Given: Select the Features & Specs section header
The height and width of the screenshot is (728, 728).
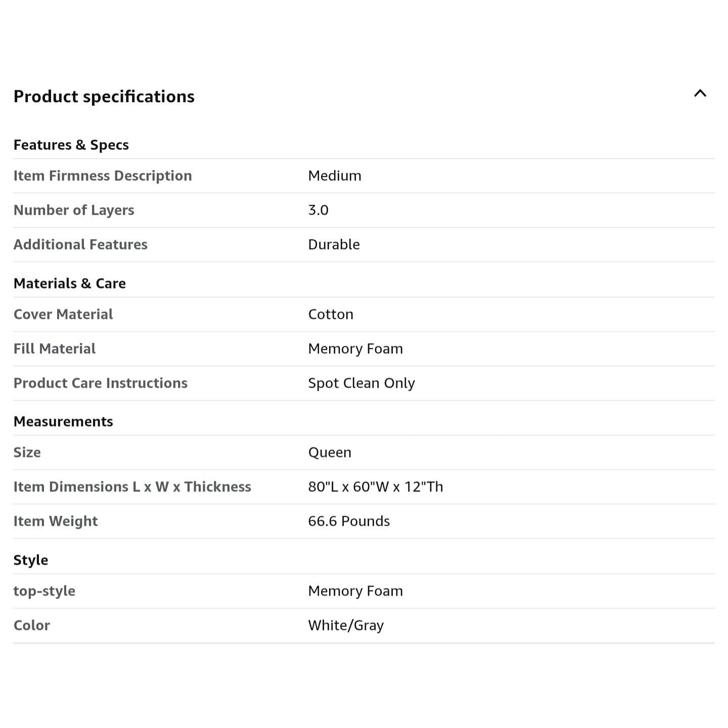Looking at the screenshot, I should pos(71,145).
